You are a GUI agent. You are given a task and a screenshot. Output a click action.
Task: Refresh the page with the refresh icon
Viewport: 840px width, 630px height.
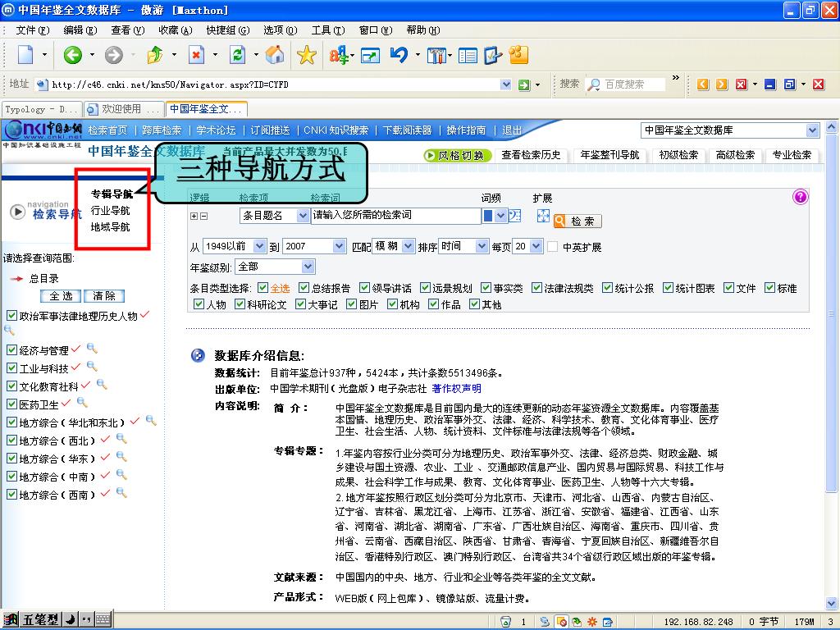click(237, 55)
